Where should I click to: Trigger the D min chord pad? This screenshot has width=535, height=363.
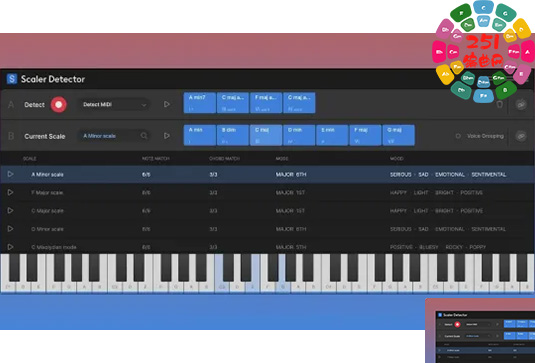(x=299, y=135)
